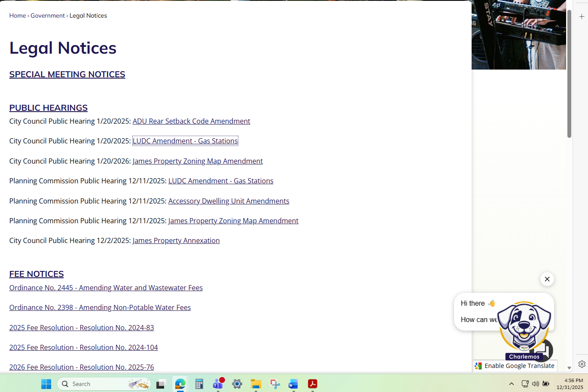Launch Microsoft Teams from the taskbar

point(218,384)
